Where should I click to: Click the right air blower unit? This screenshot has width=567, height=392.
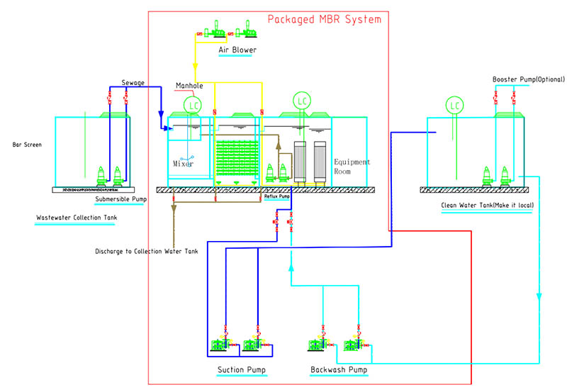click(247, 32)
